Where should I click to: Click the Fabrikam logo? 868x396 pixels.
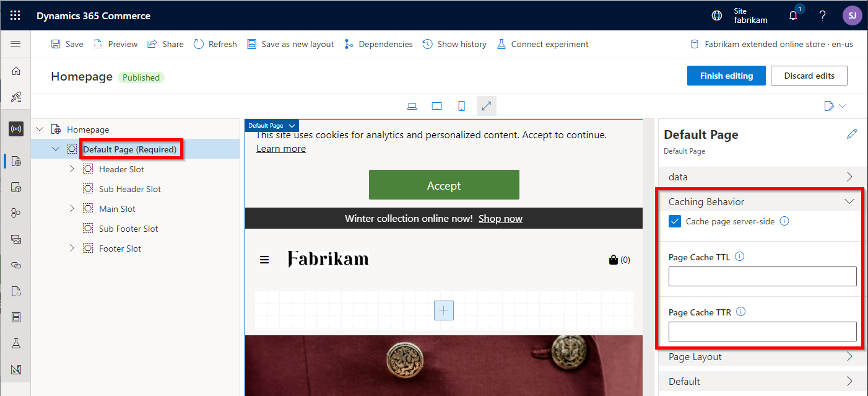click(329, 259)
